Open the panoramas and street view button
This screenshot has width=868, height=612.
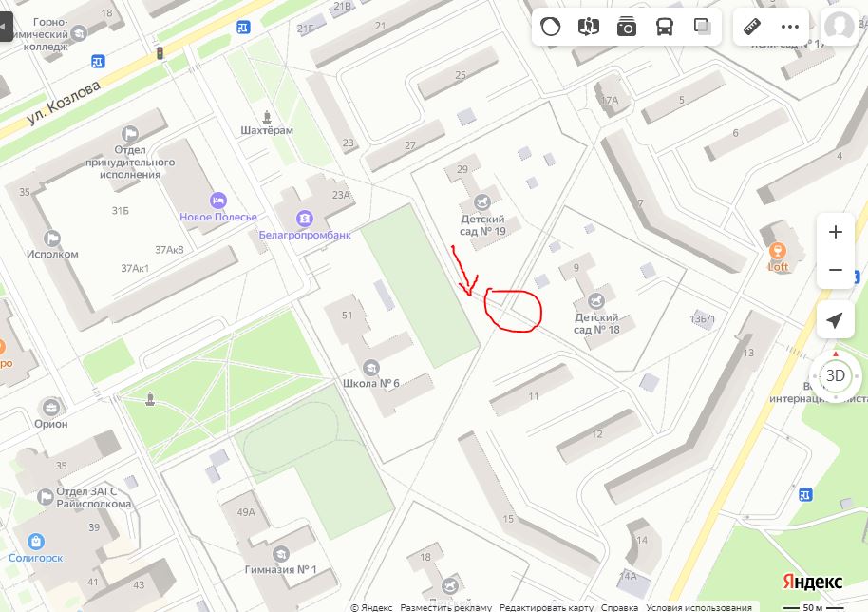click(x=589, y=26)
